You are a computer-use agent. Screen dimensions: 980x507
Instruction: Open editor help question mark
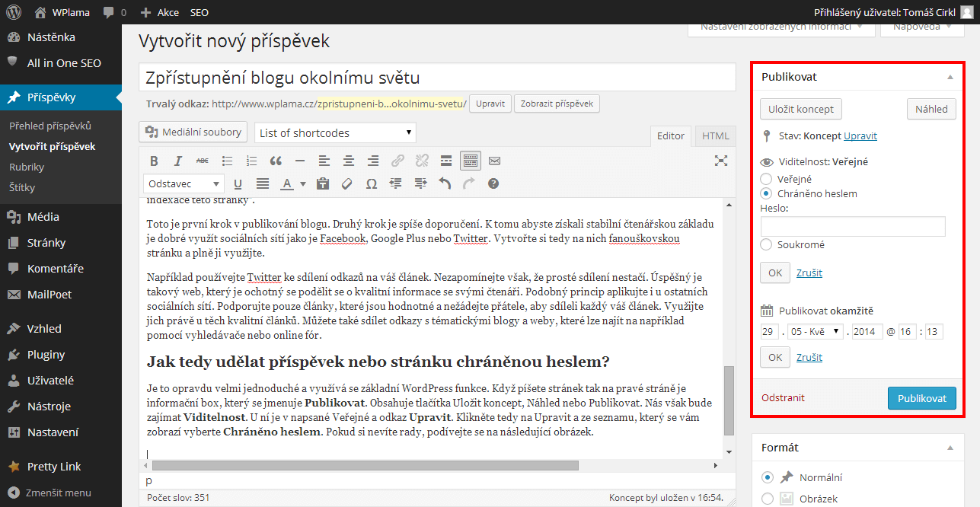pos(493,183)
